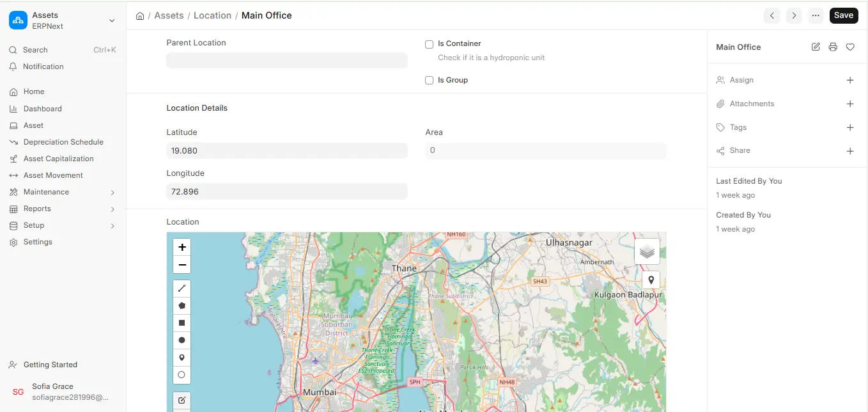Open Search in the sidebar
868x412 pixels.
[63, 50]
